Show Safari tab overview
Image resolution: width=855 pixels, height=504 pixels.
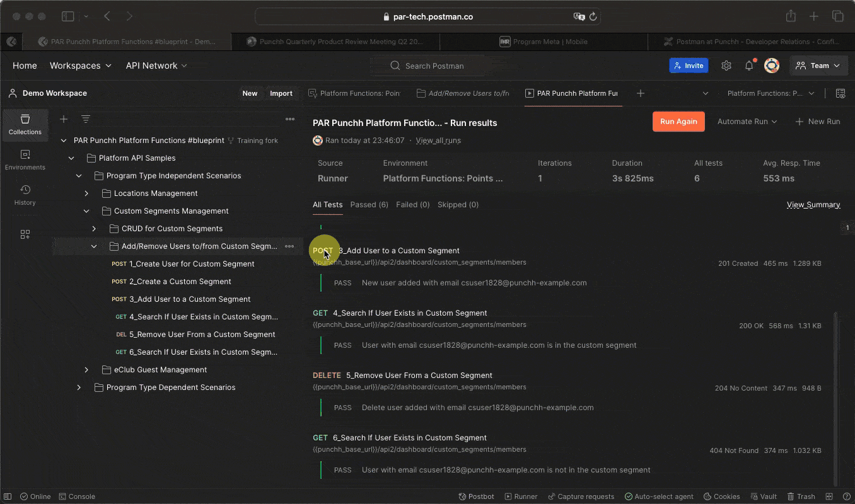(x=838, y=16)
